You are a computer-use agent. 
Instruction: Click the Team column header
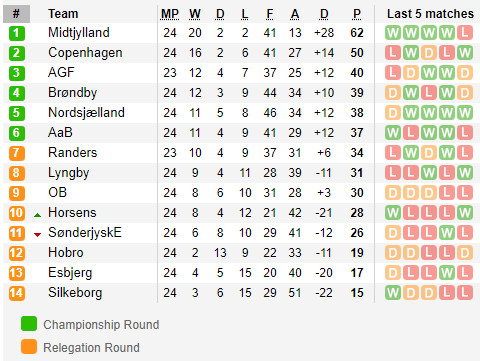click(63, 14)
